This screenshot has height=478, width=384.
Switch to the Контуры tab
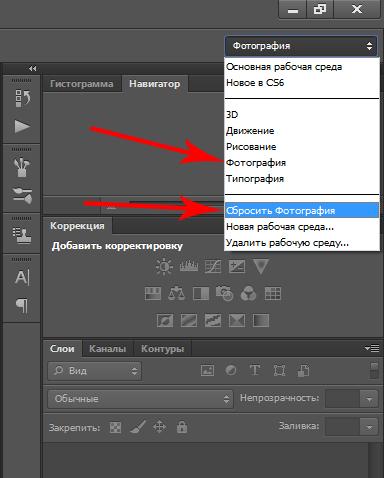pos(162,349)
